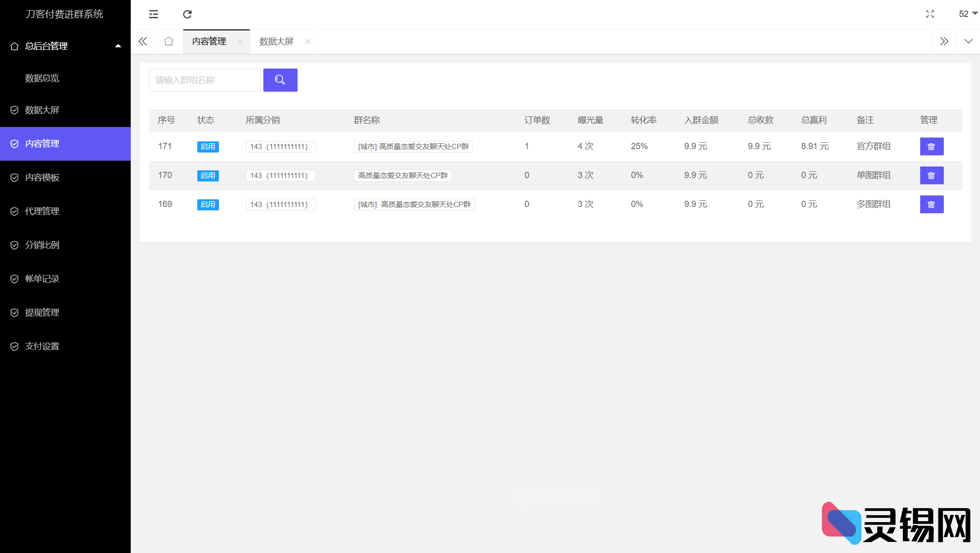Toggle the 启用 status tag for row 170

208,176
